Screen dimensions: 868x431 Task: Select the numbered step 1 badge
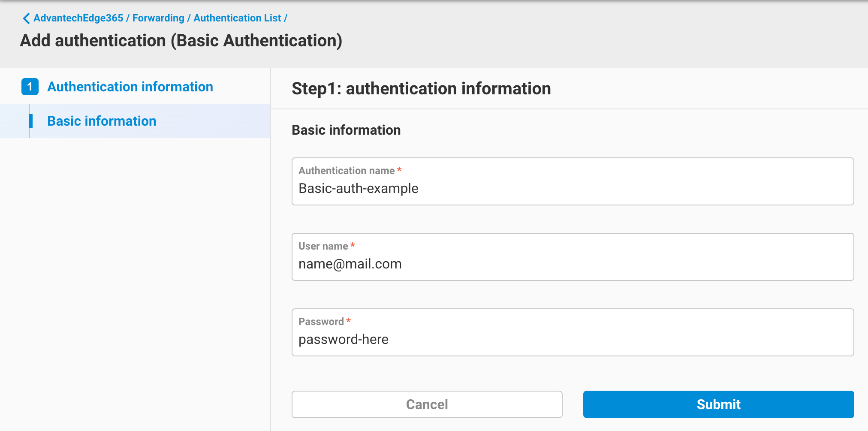pyautogui.click(x=30, y=87)
